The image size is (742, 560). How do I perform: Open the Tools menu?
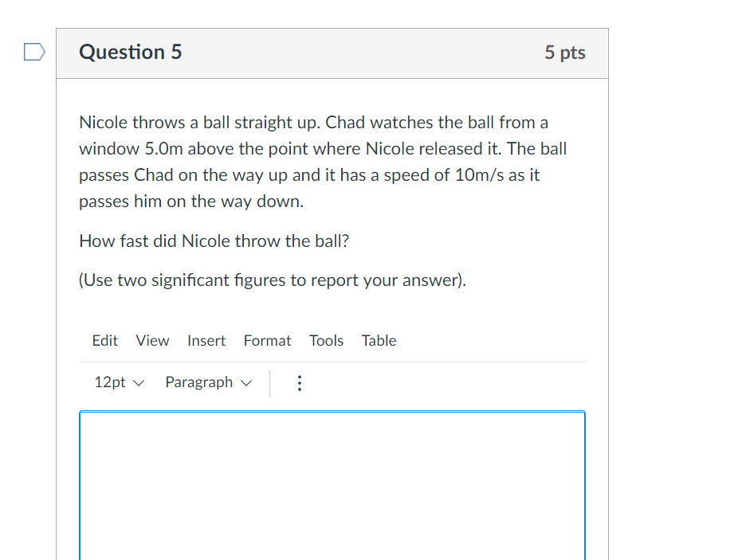326,340
